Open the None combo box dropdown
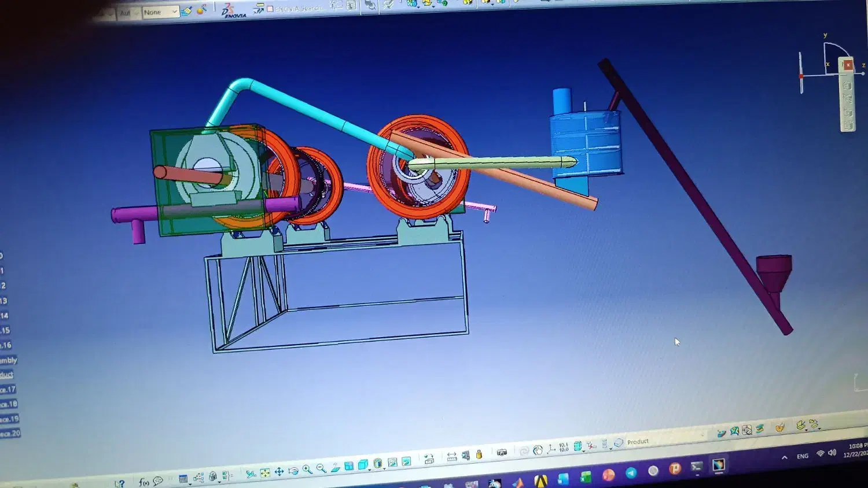Viewport: 868px width, 488px height. tap(174, 12)
